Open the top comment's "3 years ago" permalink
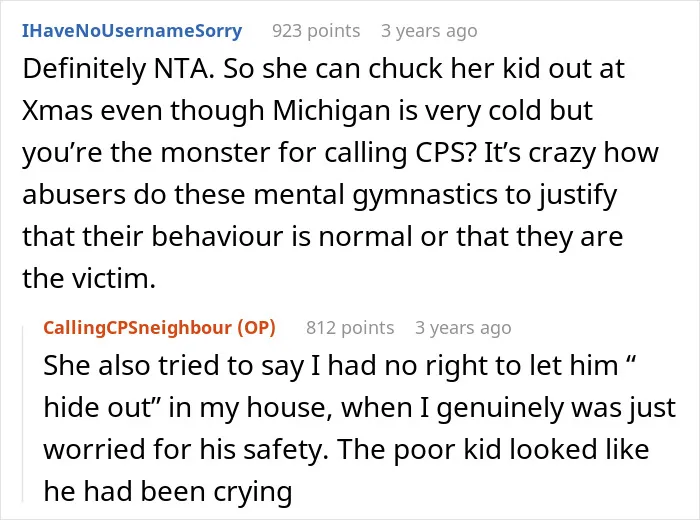 click(x=429, y=31)
